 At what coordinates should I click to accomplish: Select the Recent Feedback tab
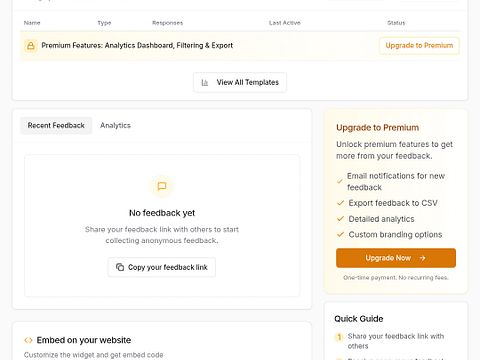point(56,125)
